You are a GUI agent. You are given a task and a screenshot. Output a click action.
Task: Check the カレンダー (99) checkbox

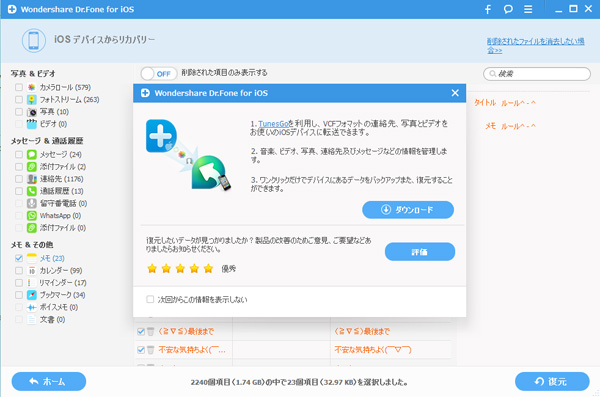(x=19, y=270)
